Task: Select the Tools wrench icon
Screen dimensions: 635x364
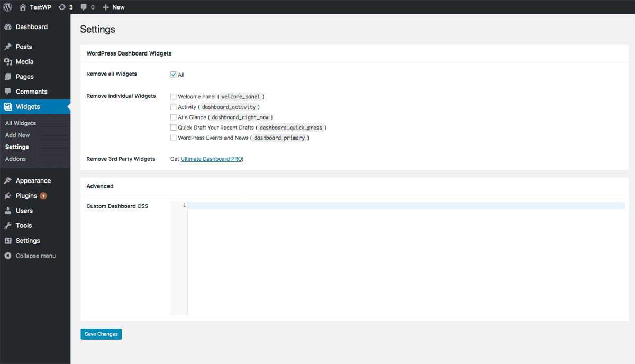Action: [8, 226]
